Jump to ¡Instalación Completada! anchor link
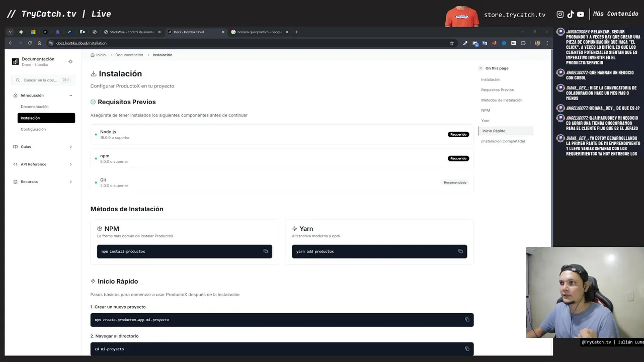The height and width of the screenshot is (362, 644). pos(503,141)
